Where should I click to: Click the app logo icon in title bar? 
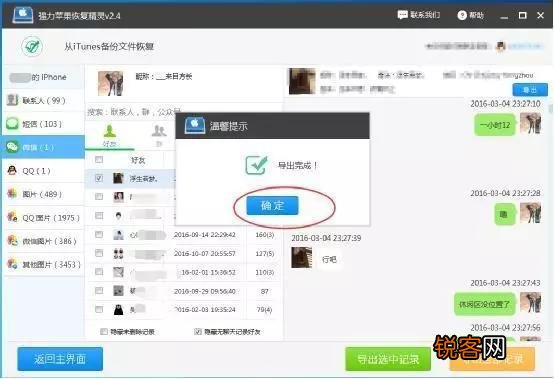click(22, 15)
